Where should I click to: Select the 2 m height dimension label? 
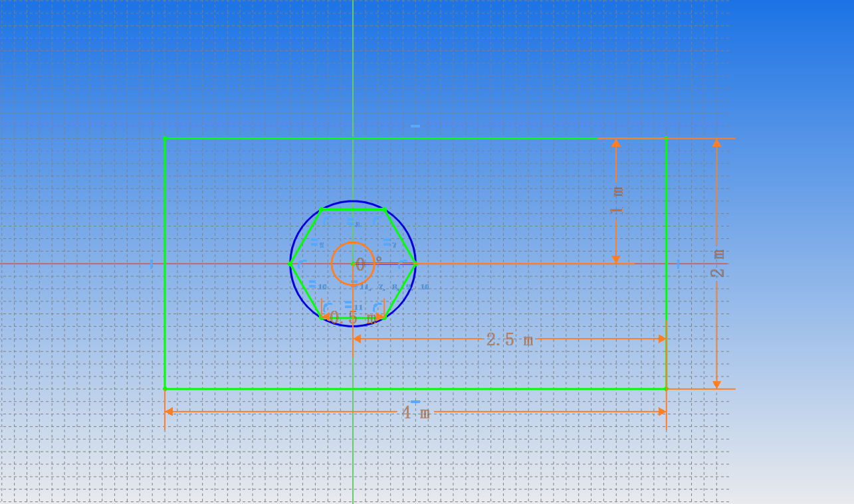click(718, 263)
